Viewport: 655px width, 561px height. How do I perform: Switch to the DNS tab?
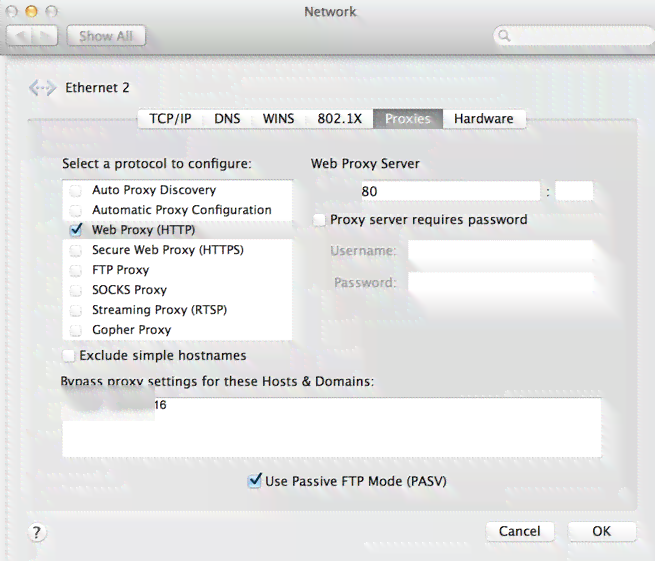[x=227, y=119]
